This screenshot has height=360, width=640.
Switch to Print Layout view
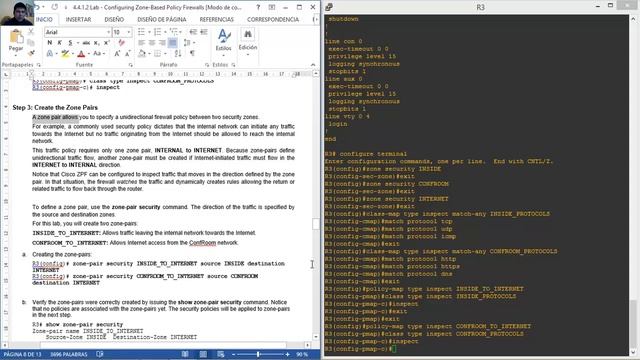[203, 354]
